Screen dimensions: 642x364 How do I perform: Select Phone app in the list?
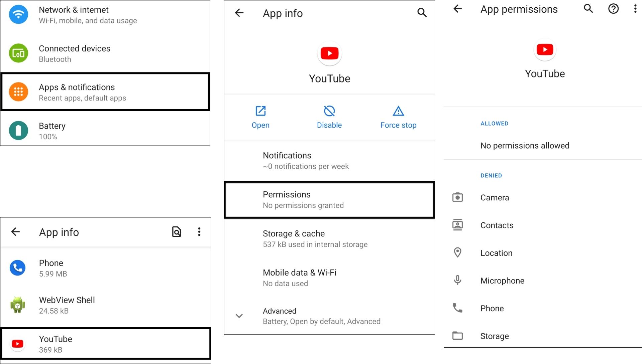pos(106,268)
